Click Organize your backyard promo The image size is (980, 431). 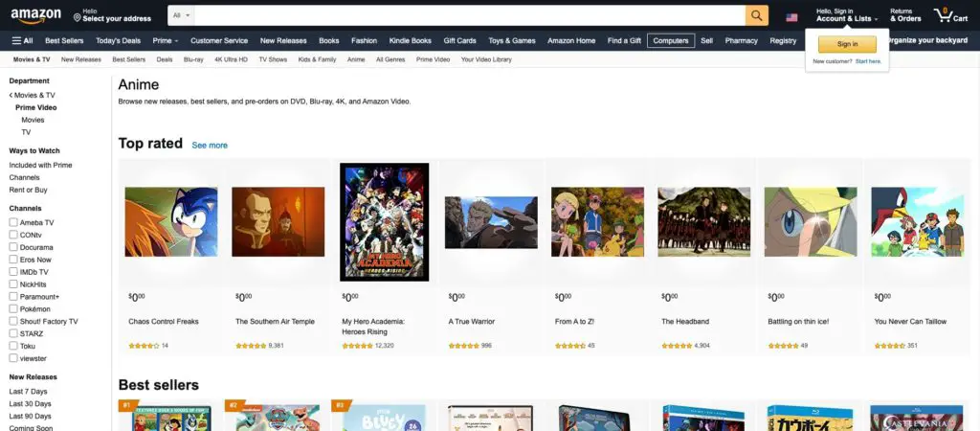[x=927, y=40]
